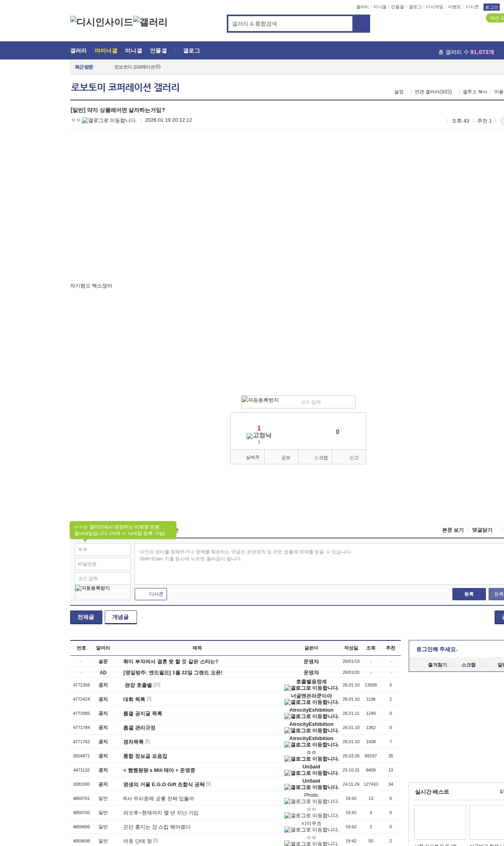Image resolution: width=504 pixels, height=846 pixels.
Task: Open 디시콘 in the top utility links
Action: pyautogui.click(x=472, y=7)
